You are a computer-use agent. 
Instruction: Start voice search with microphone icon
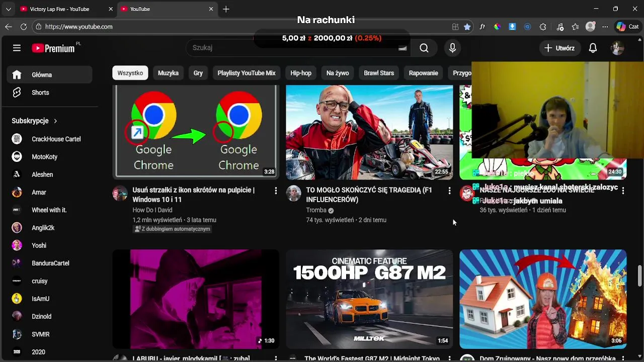point(452,48)
